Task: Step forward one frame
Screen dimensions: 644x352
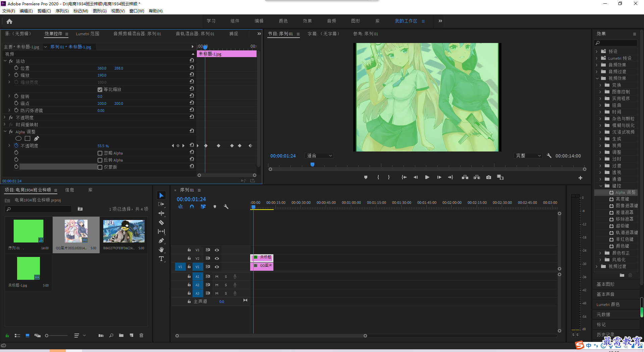Action: click(x=439, y=177)
